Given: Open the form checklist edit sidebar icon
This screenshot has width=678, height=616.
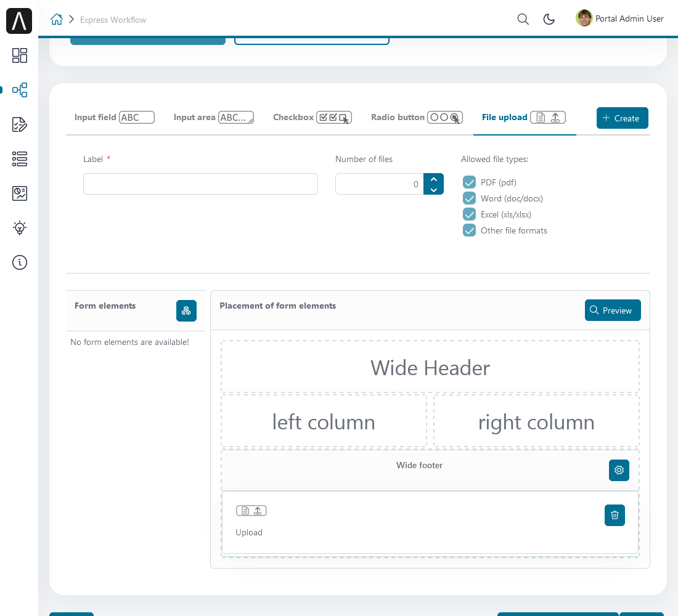Looking at the screenshot, I should click(x=20, y=124).
